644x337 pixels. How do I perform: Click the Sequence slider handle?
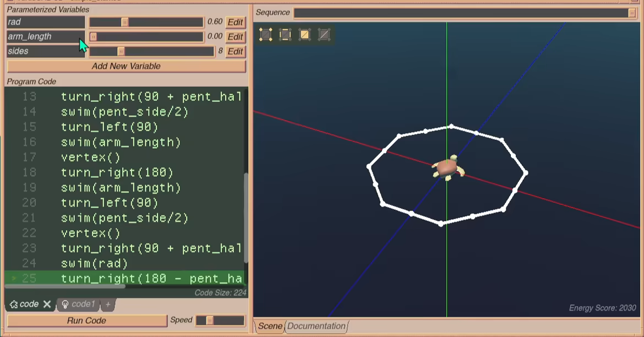coord(632,13)
